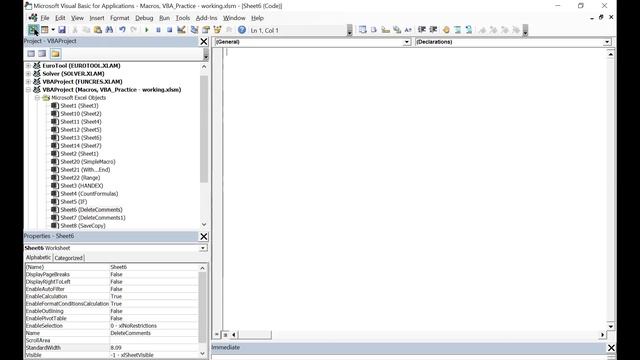Viewport: 640px width, 360px height.
Task: Click the Reset (stop) square icon
Action: click(x=169, y=30)
